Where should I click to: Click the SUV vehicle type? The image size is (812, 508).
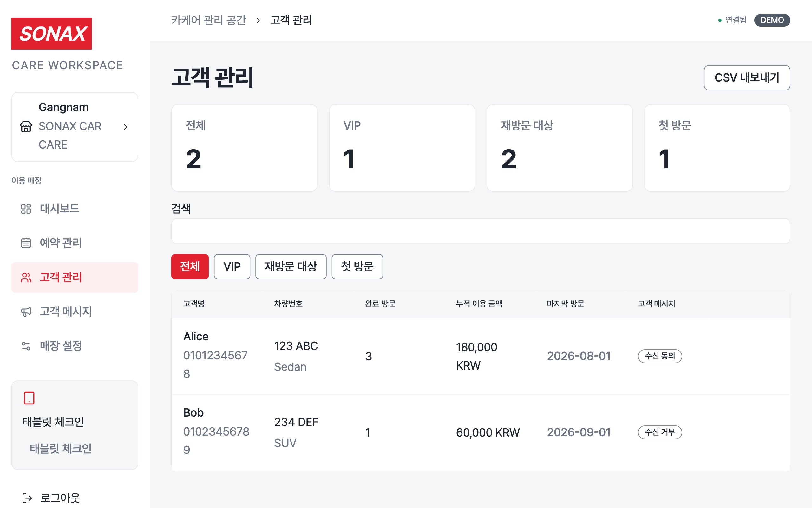(285, 443)
